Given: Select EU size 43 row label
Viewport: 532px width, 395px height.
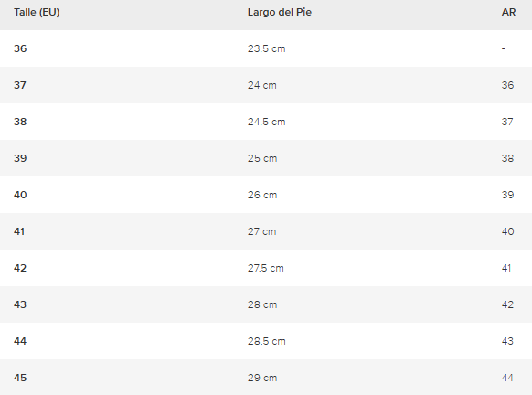Looking at the screenshot, I should click(20, 304).
